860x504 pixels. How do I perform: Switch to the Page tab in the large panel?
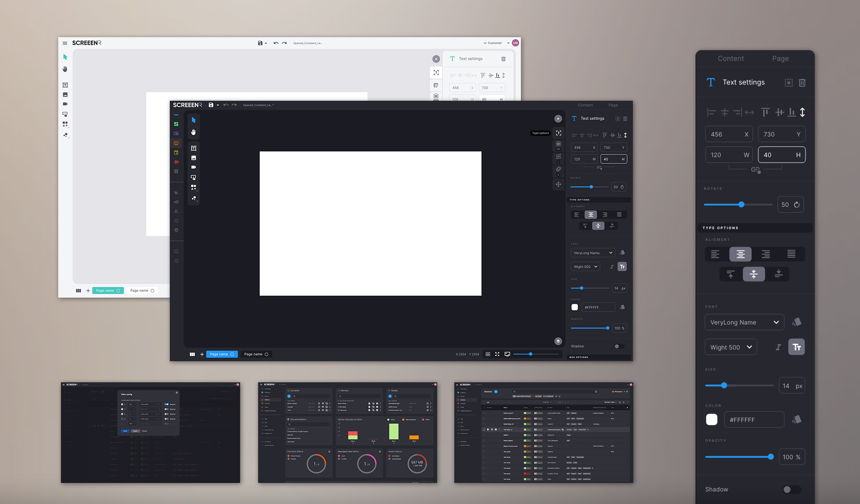coord(780,59)
